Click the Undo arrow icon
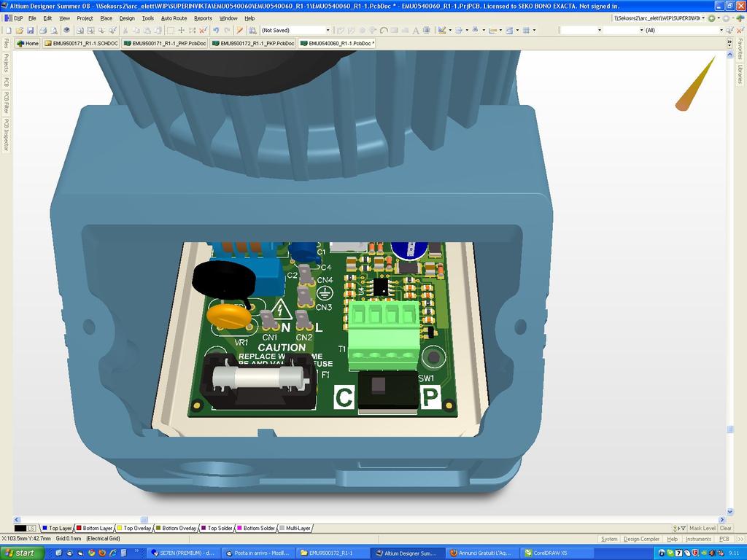This screenshot has height=560, width=747. tap(216, 30)
